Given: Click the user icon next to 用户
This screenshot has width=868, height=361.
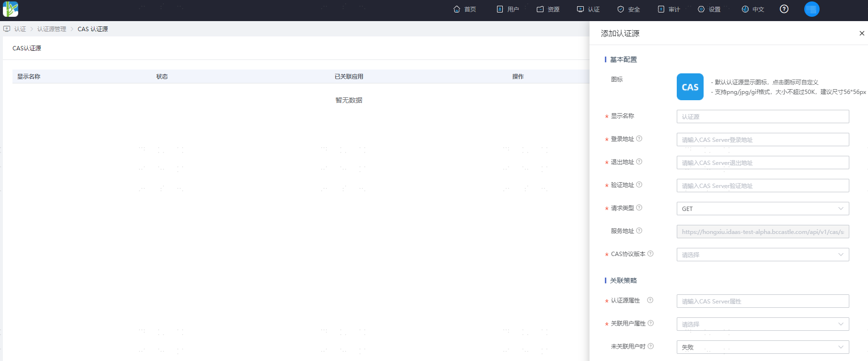Looking at the screenshot, I should tap(500, 9).
